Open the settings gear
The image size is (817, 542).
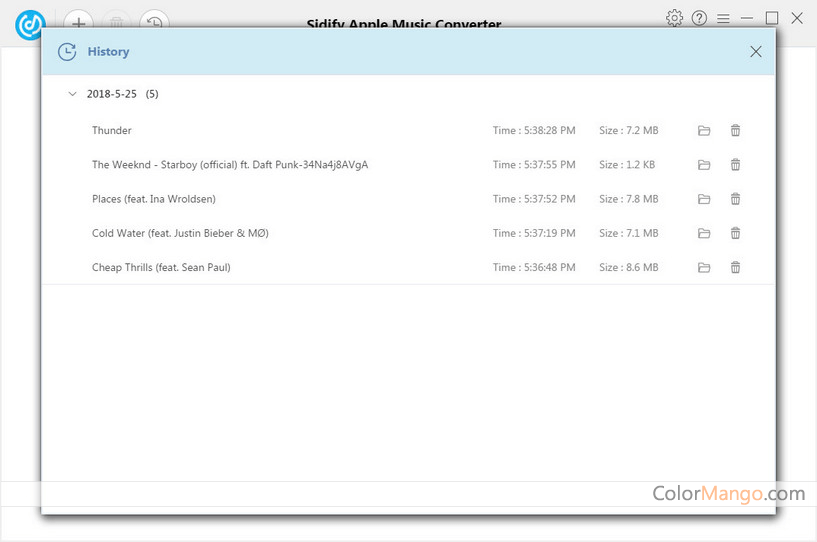point(674,18)
